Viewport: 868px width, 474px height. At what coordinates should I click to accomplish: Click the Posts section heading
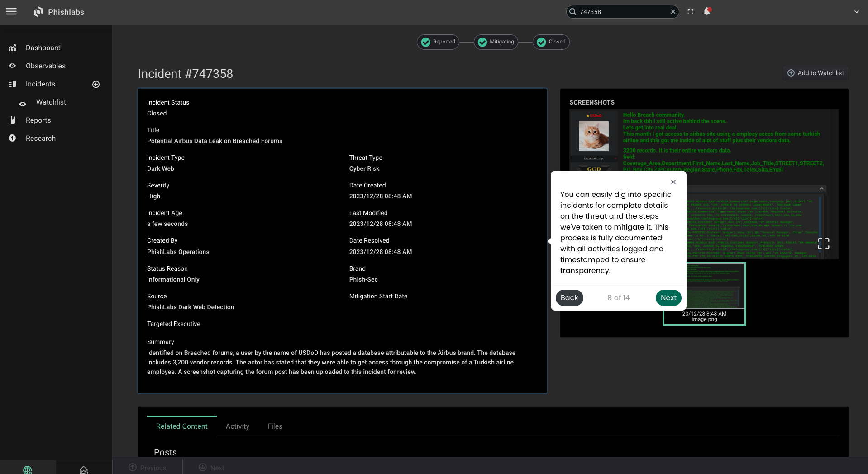[165, 452]
